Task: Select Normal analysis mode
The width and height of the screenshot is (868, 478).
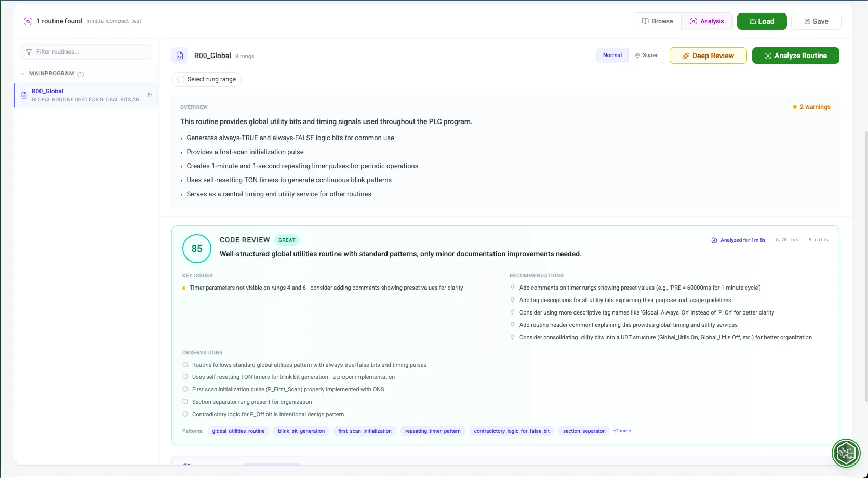Action: click(x=612, y=55)
